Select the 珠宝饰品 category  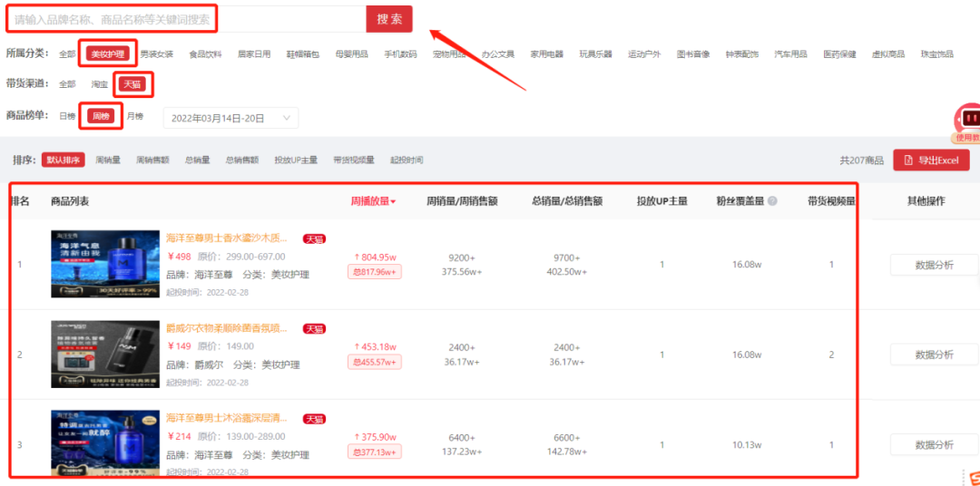936,54
